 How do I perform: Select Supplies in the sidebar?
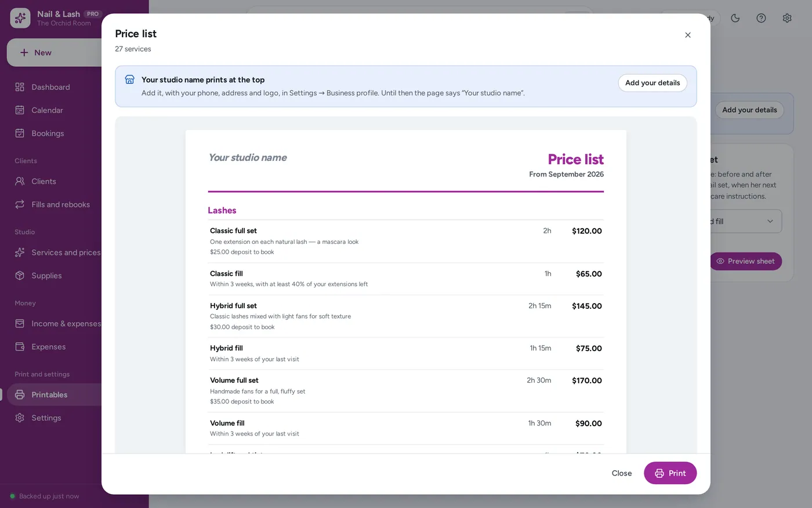pyautogui.click(x=55, y=276)
